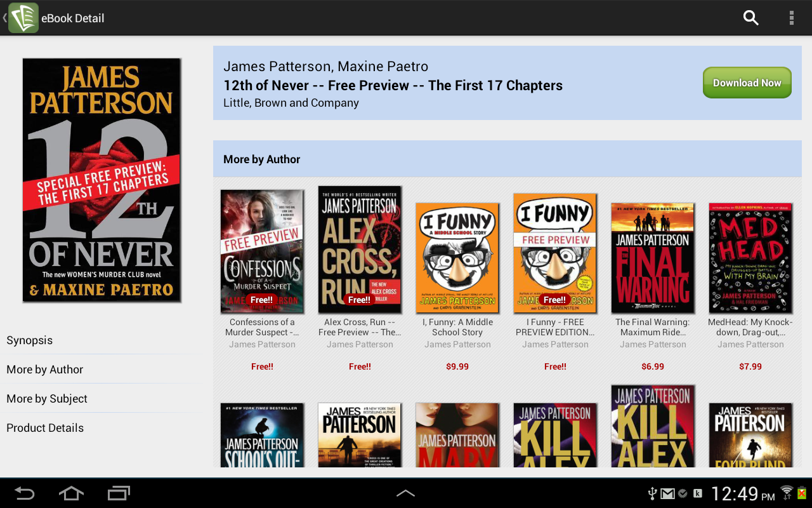Open The Final Warning cover
Screen dimensions: 812x508
click(653, 258)
